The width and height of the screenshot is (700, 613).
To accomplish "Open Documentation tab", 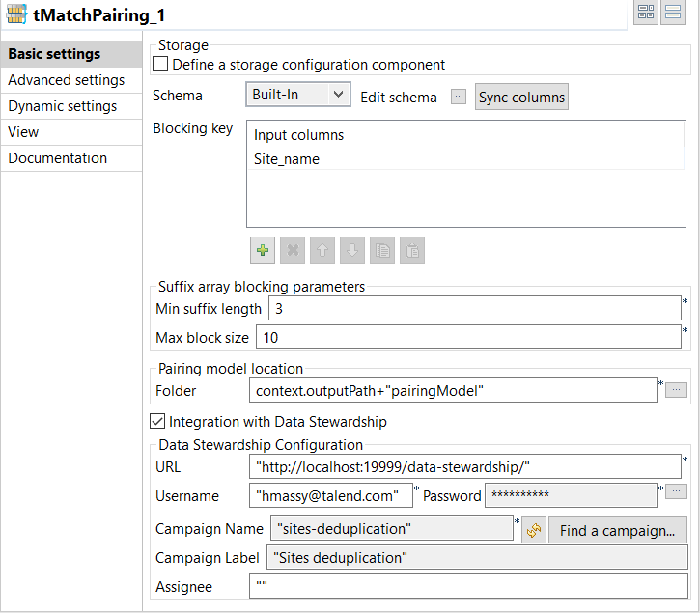I will (71, 158).
